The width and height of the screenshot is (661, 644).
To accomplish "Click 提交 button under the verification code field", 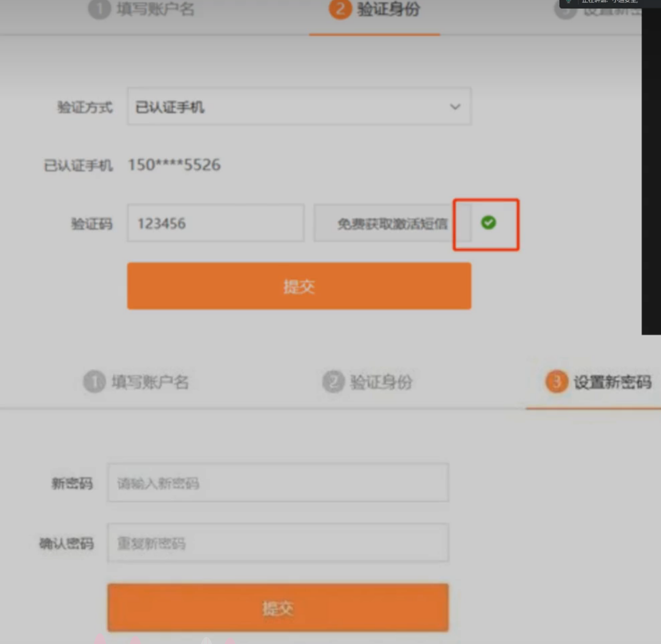I will tap(299, 286).
